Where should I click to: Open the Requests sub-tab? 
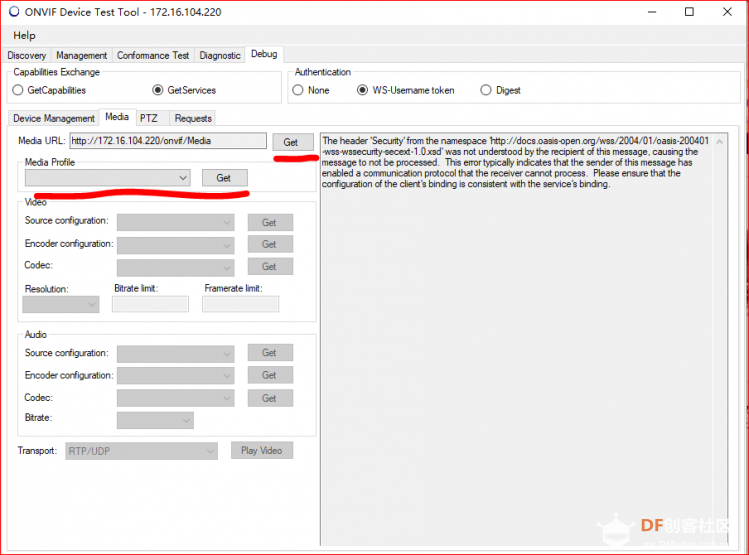coord(193,118)
